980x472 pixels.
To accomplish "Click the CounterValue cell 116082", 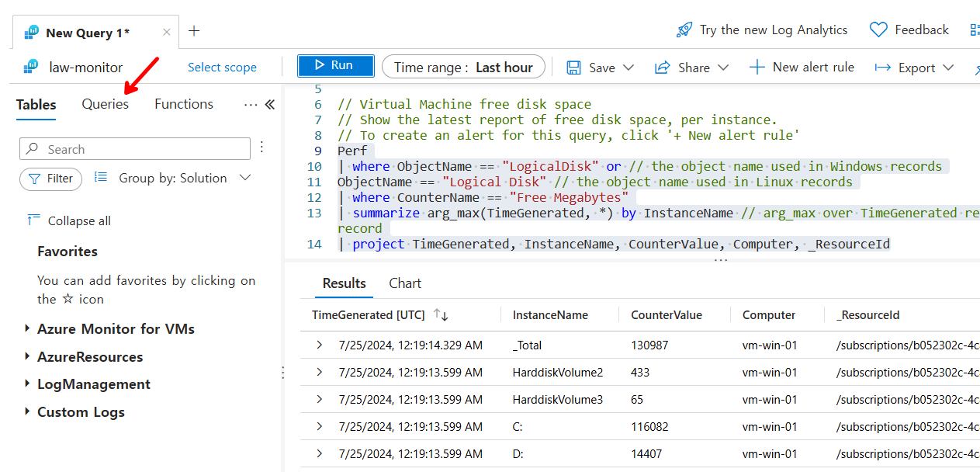I will point(649,427).
